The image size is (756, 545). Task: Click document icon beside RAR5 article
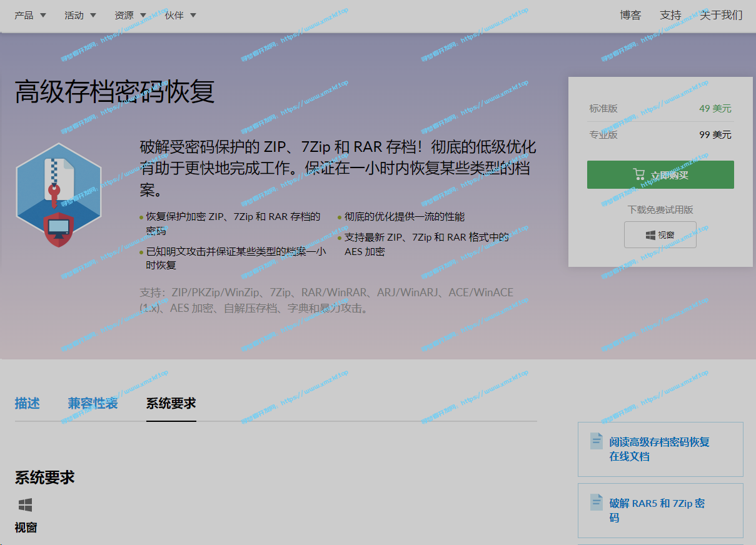[597, 502]
